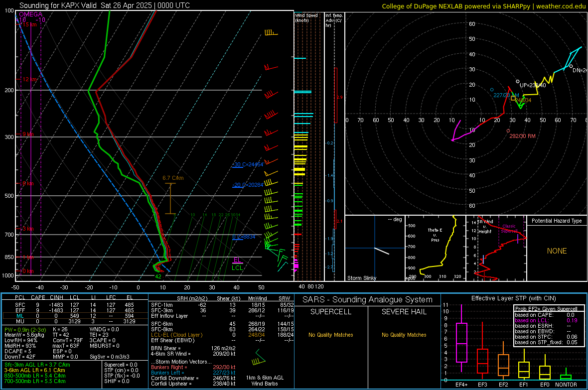Click the 'LowRH = 94%' value
The width and height of the screenshot is (588, 390).
click(20, 341)
